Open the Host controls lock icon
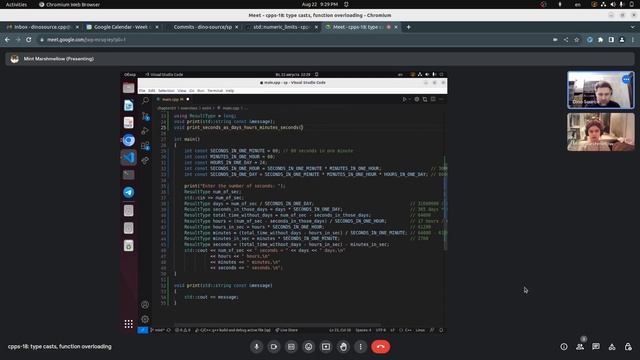This screenshot has width=640, height=360. 628,347
